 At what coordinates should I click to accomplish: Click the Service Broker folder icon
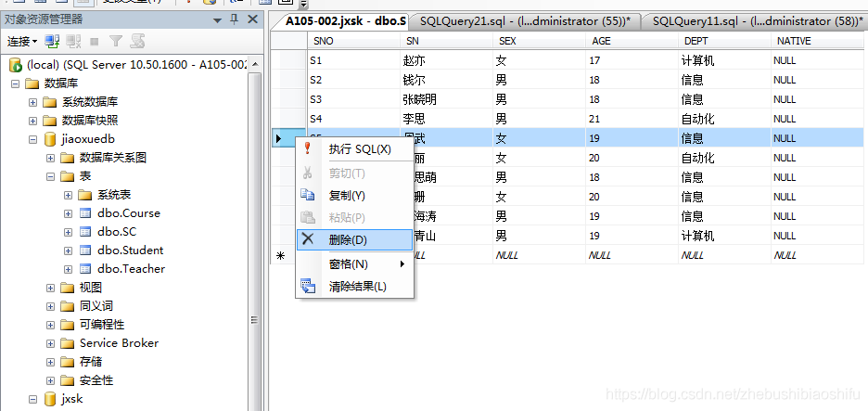(x=67, y=343)
